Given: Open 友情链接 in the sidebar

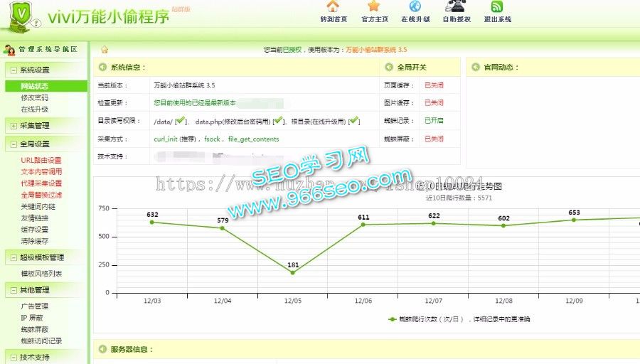Looking at the screenshot, I should coord(35,218).
